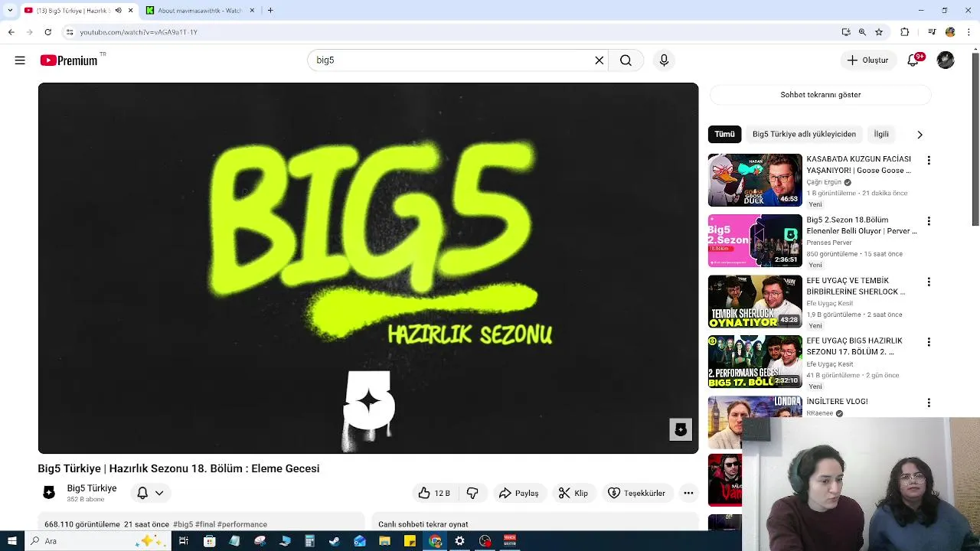
Task: Open the Big5 Türkiye channel name link
Action: coord(92,488)
